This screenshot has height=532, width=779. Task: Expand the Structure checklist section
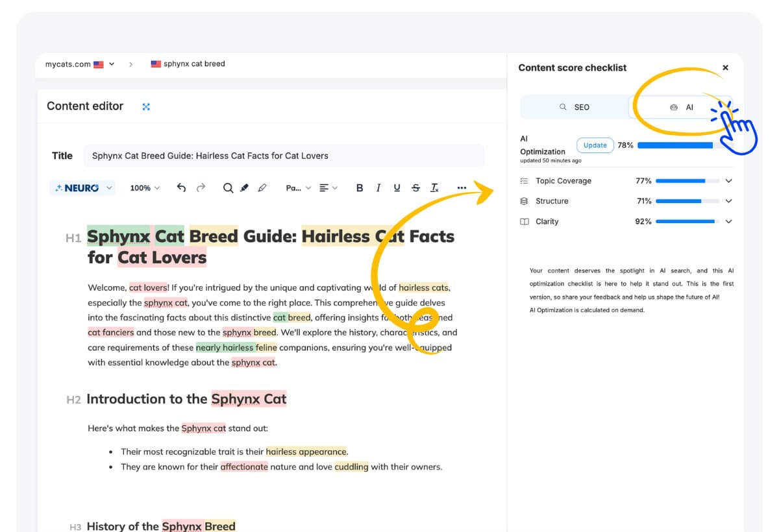[x=728, y=201]
